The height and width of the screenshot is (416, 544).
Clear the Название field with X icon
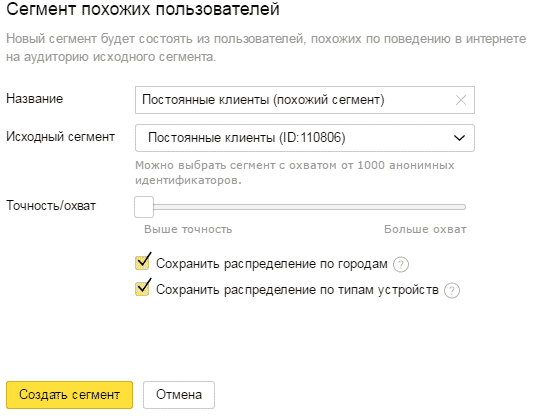[x=461, y=100]
